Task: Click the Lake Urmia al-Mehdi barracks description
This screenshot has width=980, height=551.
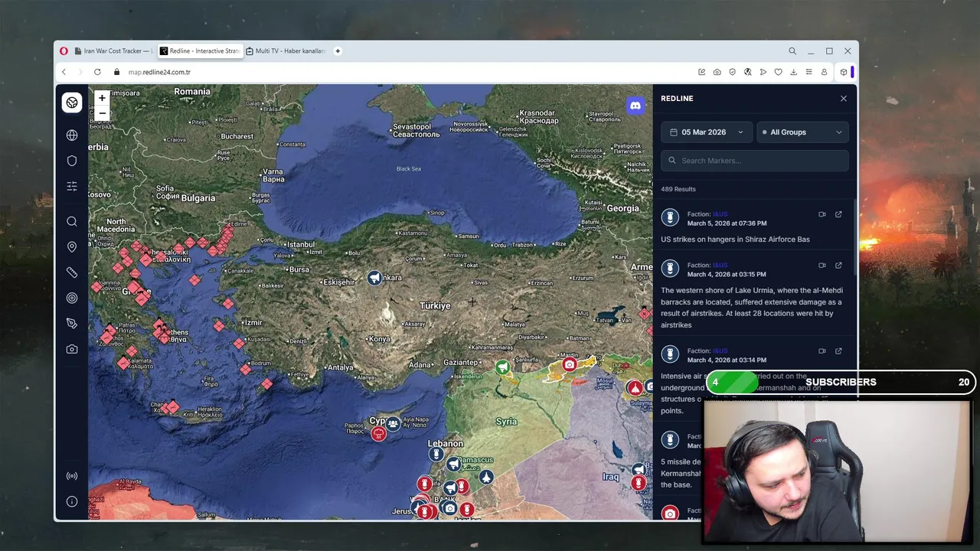Action: coord(751,308)
